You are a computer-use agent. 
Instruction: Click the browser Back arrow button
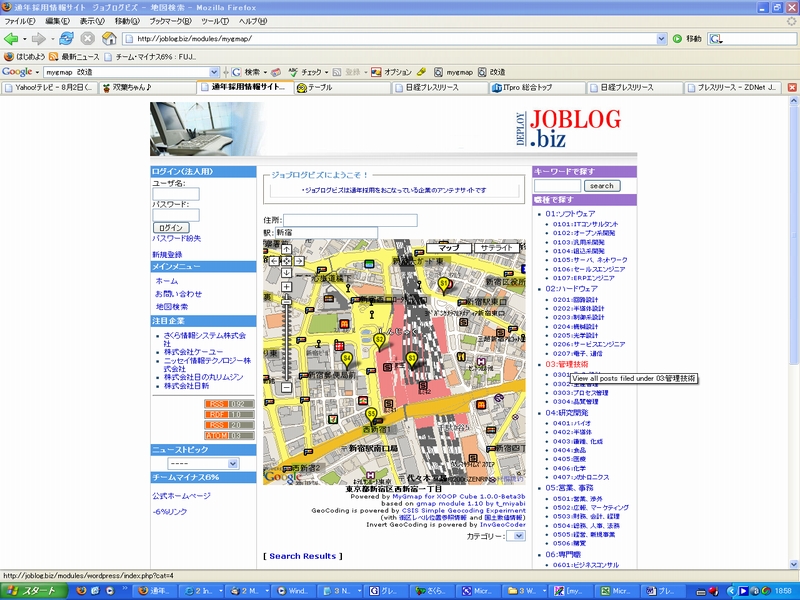(x=12, y=38)
